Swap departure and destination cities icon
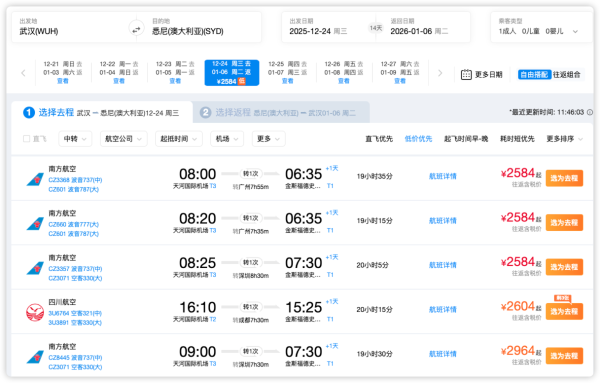The width and height of the screenshot is (600, 383). pyautogui.click(x=136, y=29)
